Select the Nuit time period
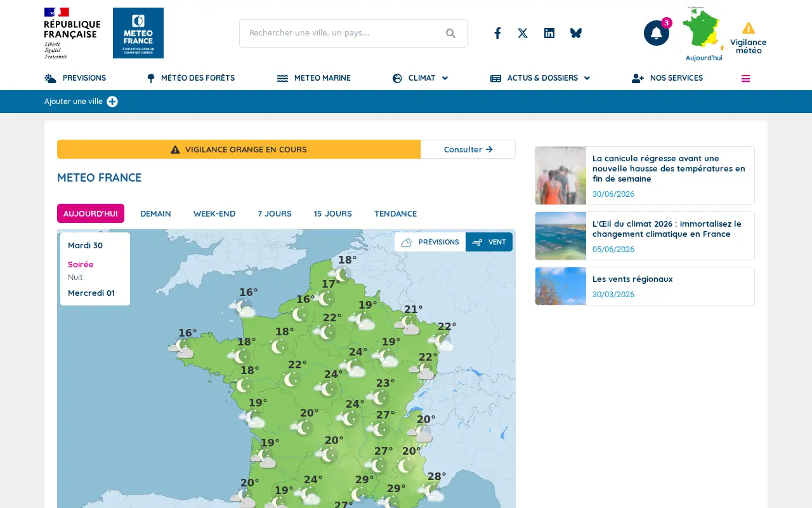The height and width of the screenshot is (508, 812). pos(75,277)
